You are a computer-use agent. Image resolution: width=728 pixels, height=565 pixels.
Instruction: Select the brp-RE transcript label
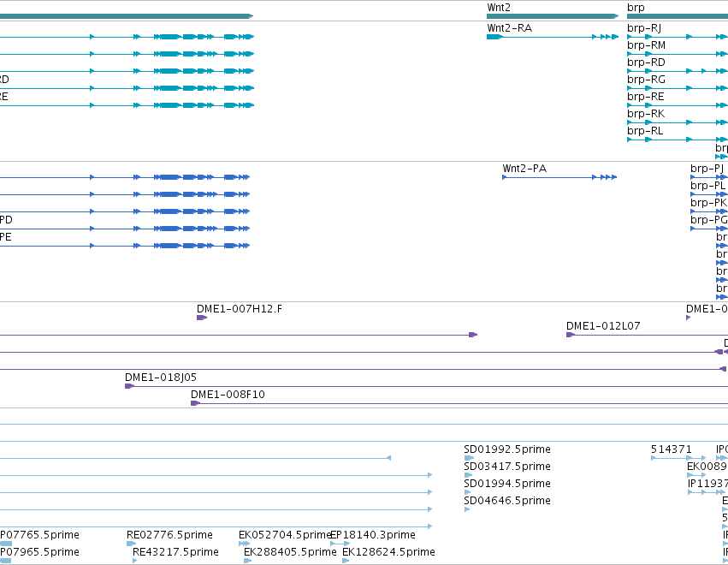click(645, 97)
